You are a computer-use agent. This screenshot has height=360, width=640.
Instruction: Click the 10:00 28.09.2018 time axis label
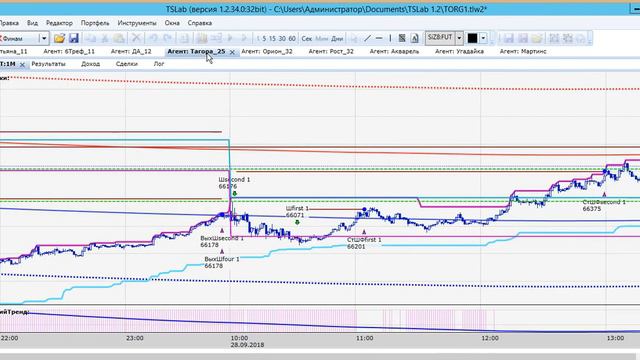[x=247, y=341]
